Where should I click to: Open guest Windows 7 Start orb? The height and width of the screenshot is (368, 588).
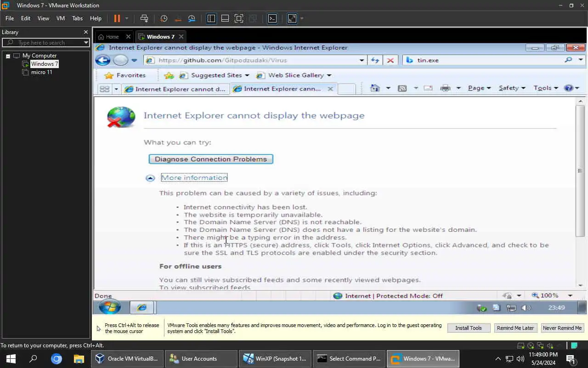pyautogui.click(x=110, y=307)
